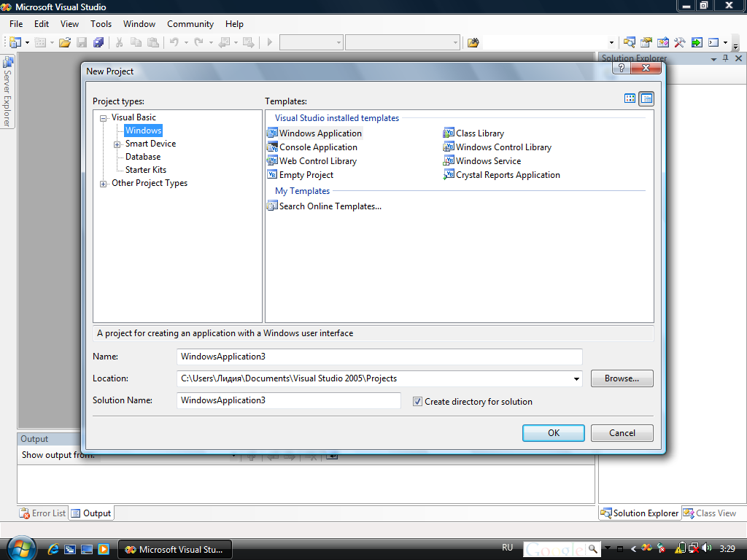The width and height of the screenshot is (747, 560).
Task: Click the Undo arrow icon
Action: (174, 42)
